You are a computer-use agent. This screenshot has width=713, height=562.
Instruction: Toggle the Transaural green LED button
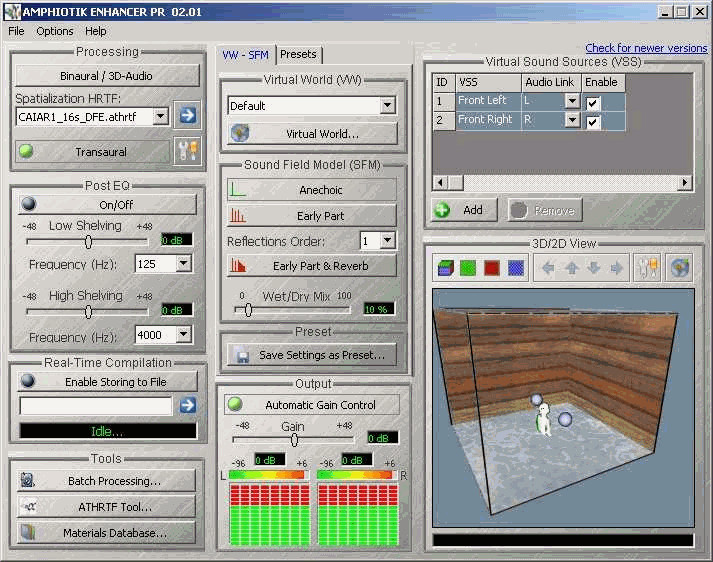pos(92,151)
